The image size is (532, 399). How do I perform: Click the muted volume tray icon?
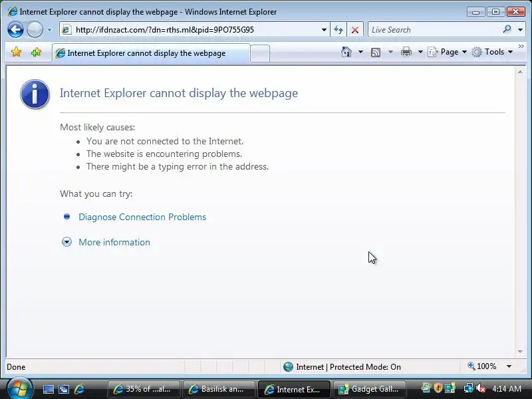point(481,388)
